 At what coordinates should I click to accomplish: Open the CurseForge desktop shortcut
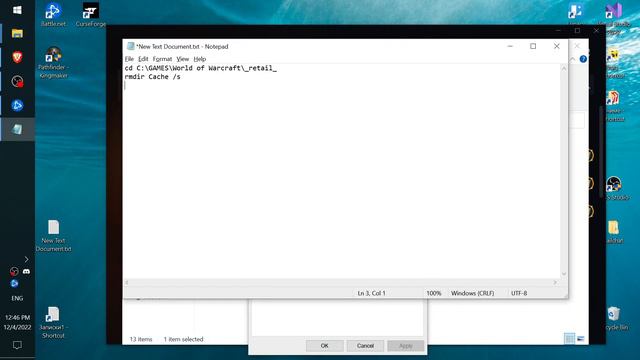click(91, 15)
